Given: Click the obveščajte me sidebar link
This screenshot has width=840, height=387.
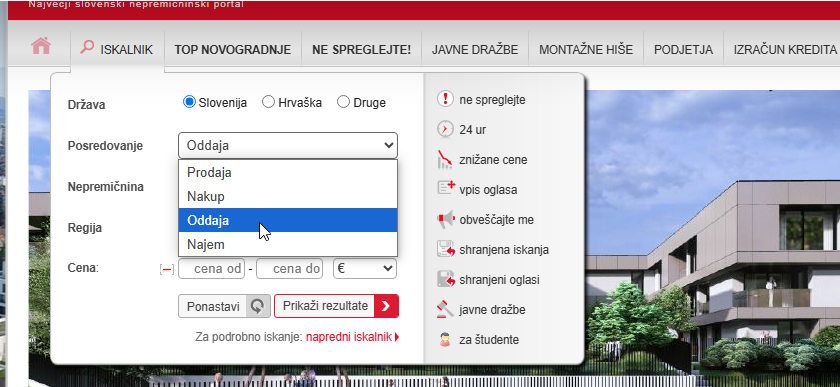Looking at the screenshot, I should [x=496, y=220].
